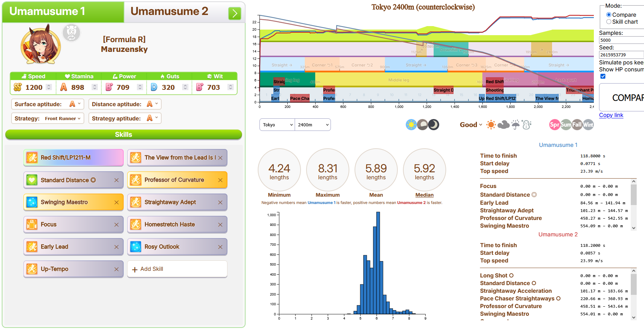Remove Swinging Maestro skill
Image resolution: width=644 pixels, height=330 pixels.
(117, 202)
